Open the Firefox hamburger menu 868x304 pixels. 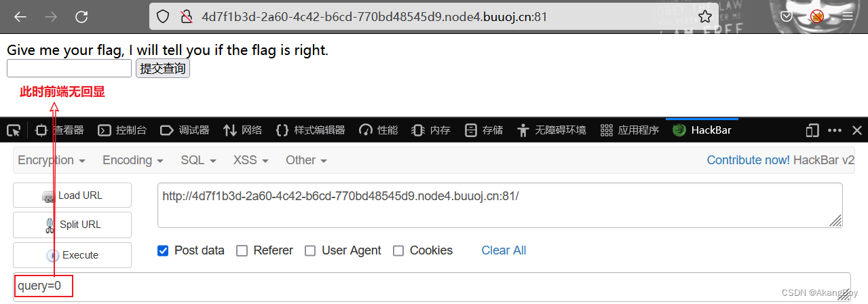click(848, 16)
